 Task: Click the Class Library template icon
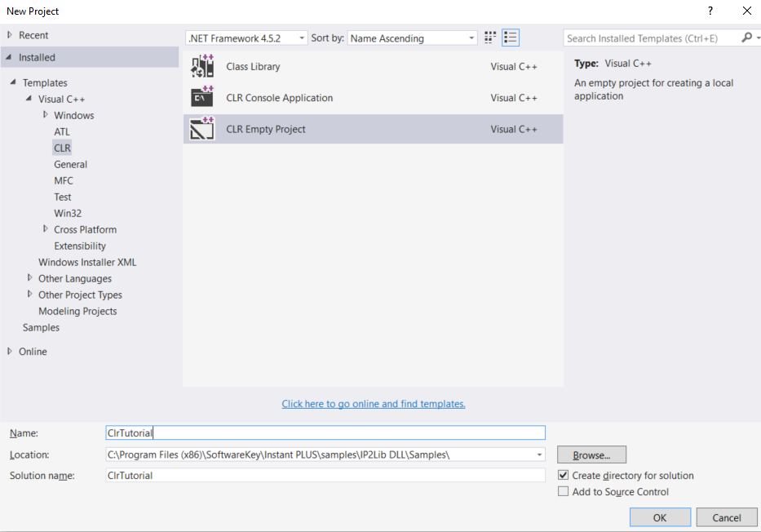click(x=202, y=67)
